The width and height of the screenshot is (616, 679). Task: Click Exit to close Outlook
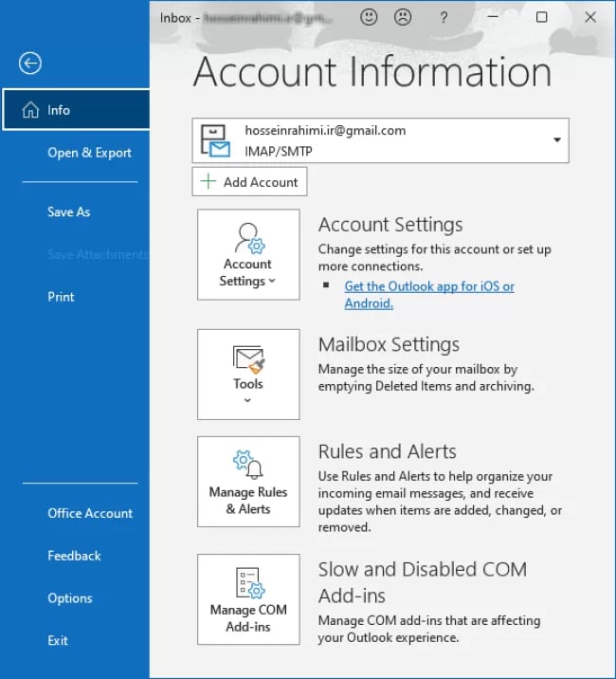pos(58,641)
